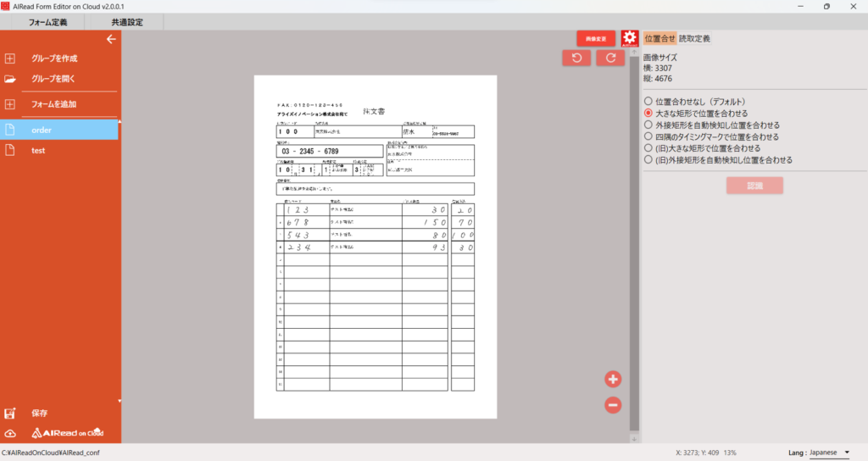Viewport: 868px width, 461px height.
Task: Select the test form in list
Action: point(39,150)
